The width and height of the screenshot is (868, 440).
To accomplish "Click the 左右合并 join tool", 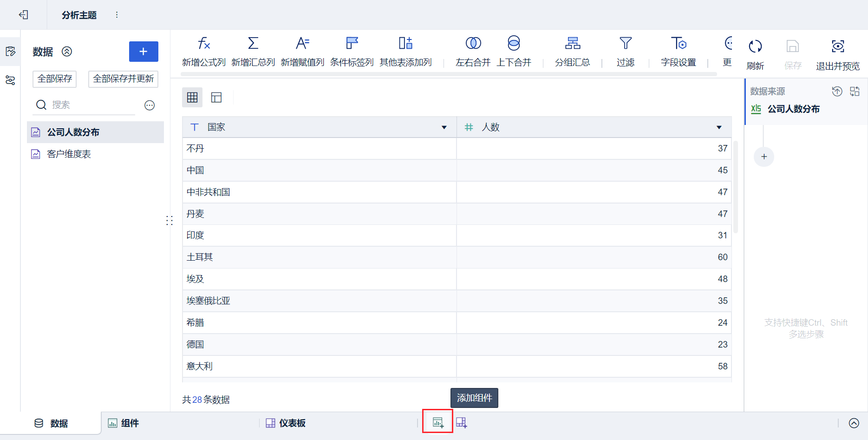I will pos(473,52).
